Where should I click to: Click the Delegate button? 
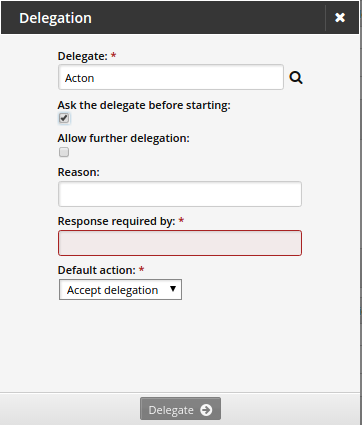pyautogui.click(x=180, y=409)
